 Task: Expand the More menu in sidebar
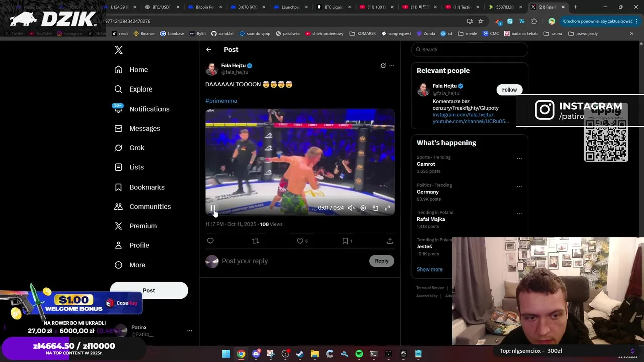[x=130, y=265]
